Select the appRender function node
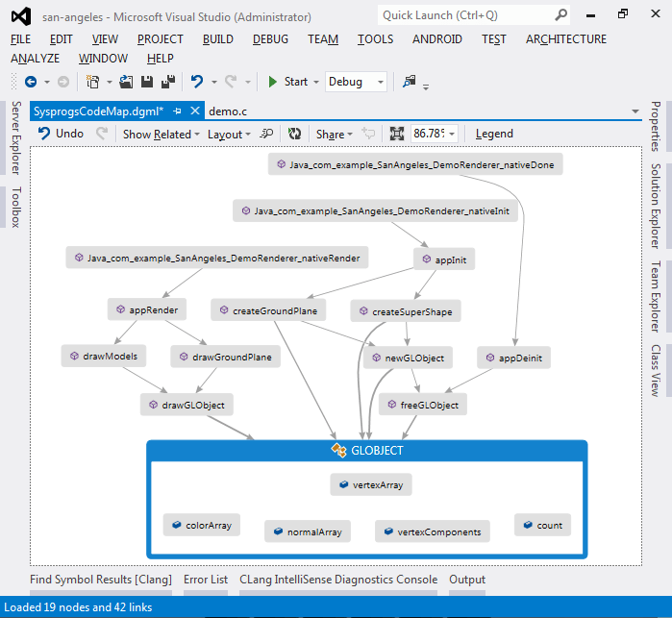The width and height of the screenshot is (672, 618). 146,309
